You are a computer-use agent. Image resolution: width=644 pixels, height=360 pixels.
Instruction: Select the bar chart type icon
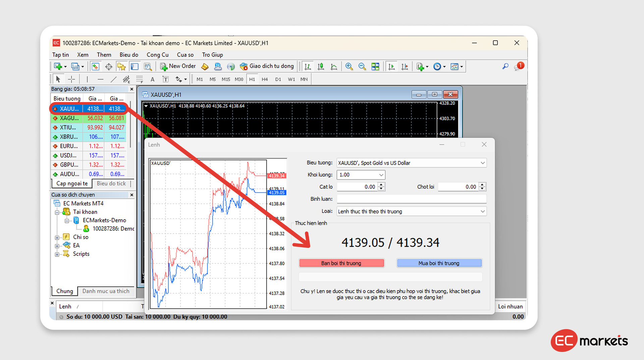click(308, 66)
